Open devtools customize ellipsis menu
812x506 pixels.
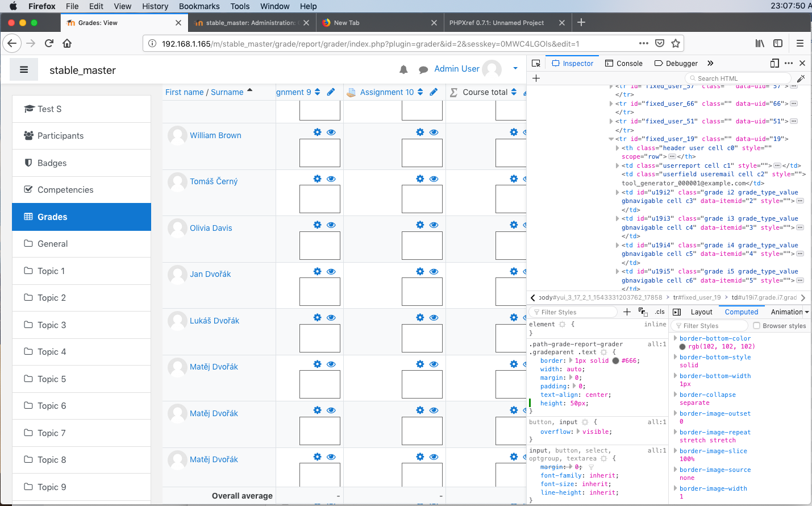[x=789, y=63]
